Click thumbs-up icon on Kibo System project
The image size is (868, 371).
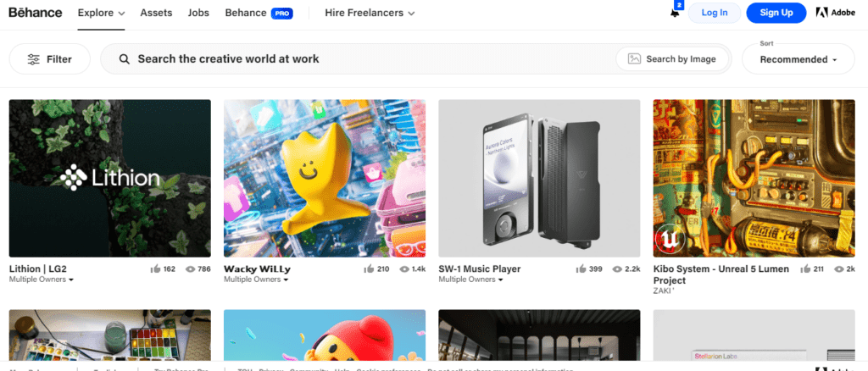(x=806, y=269)
